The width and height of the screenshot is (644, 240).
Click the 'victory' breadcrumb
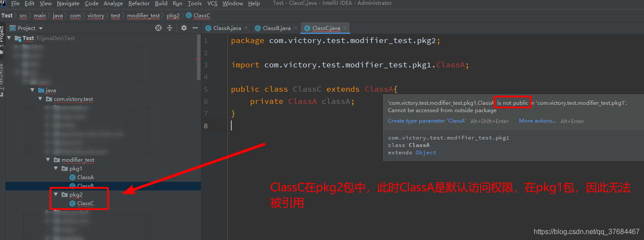(x=96, y=16)
